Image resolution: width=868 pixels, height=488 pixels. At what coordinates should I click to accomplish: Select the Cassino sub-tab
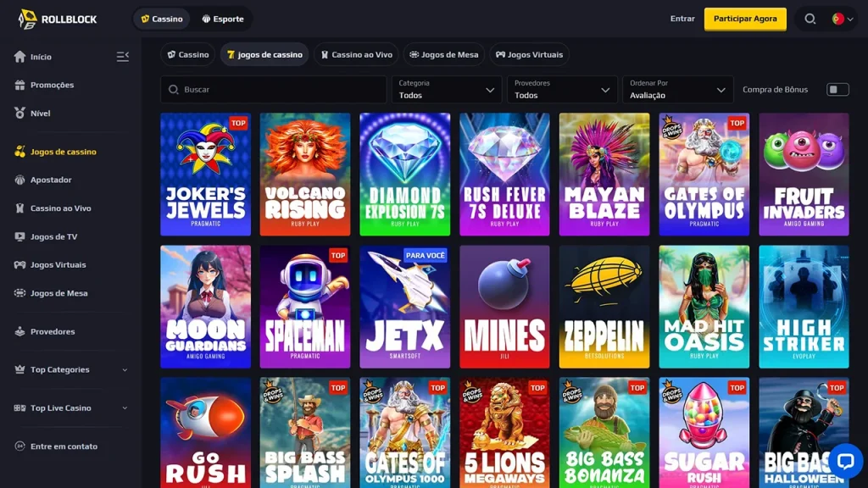tap(188, 54)
